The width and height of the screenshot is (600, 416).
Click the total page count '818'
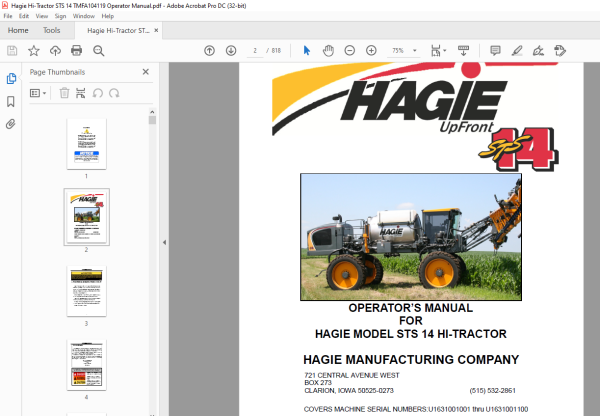click(x=276, y=51)
